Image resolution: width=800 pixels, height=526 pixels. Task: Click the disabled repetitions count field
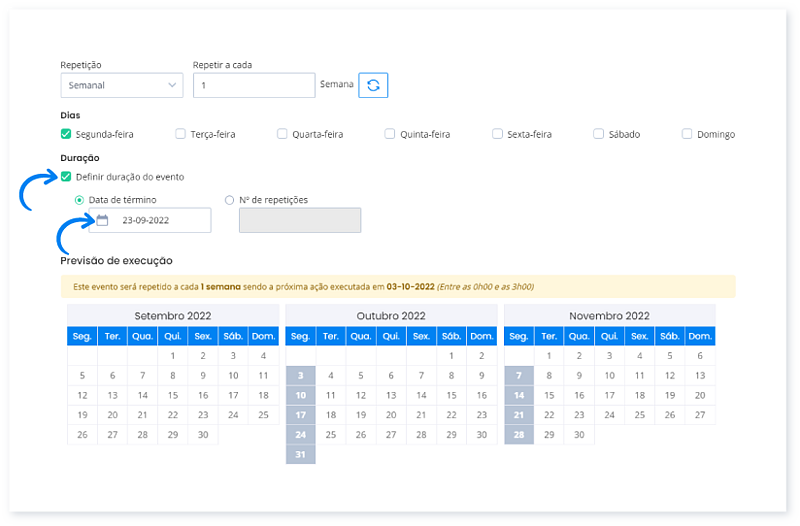point(300,220)
